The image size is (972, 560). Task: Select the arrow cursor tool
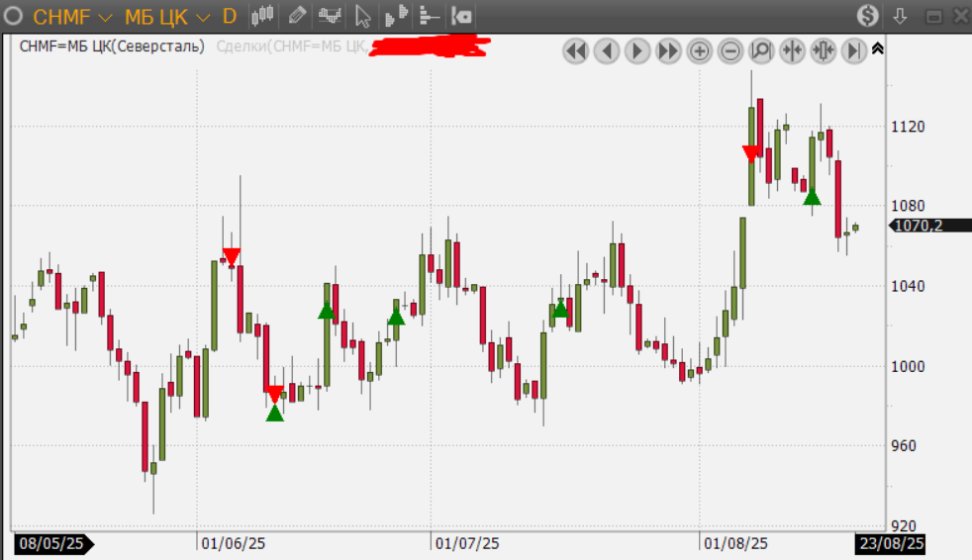(363, 16)
